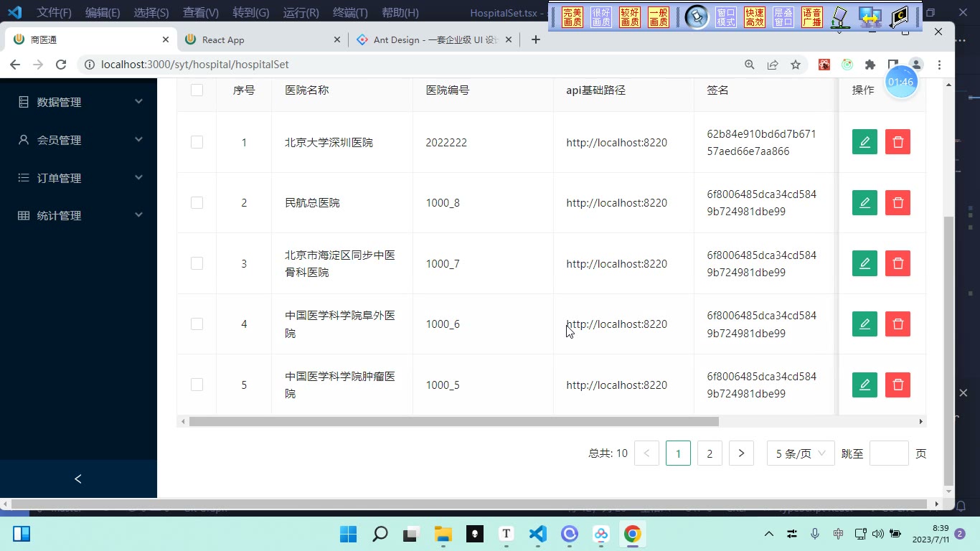
Task: Click the page horizontal scrollbar thumb
Action: click(x=468, y=504)
